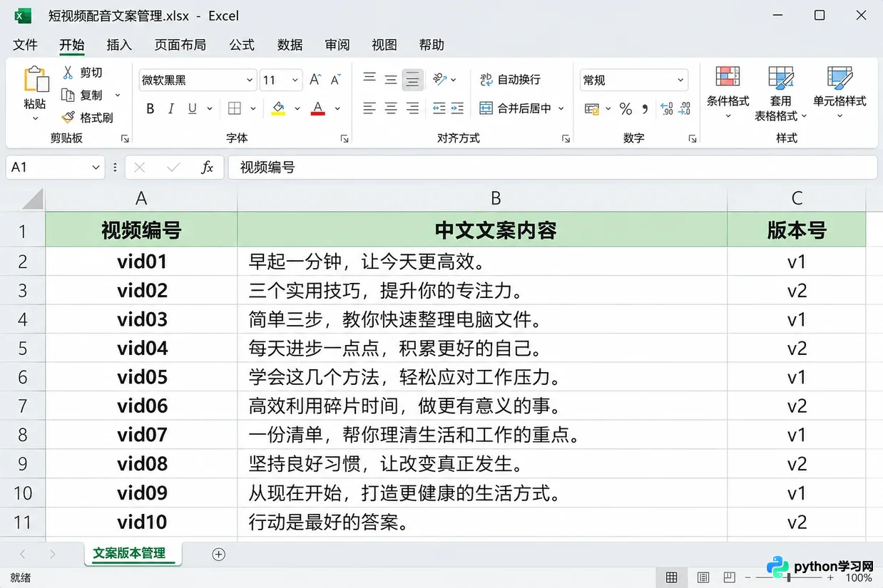
Task: Open 套用表格格式 table styles
Action: tap(780, 93)
